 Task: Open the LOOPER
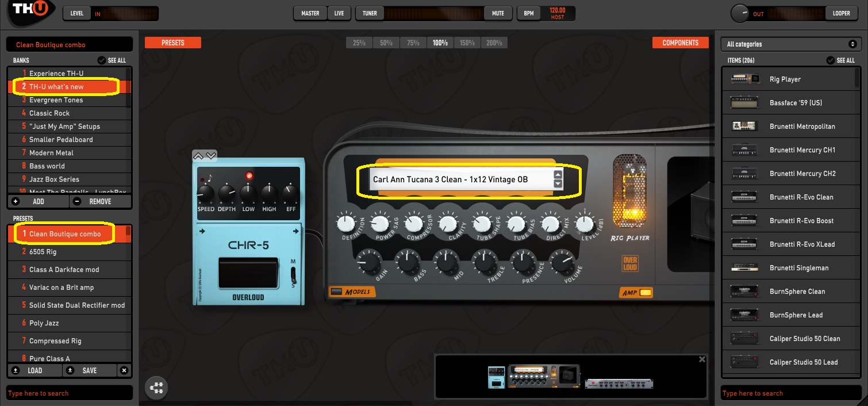842,13
